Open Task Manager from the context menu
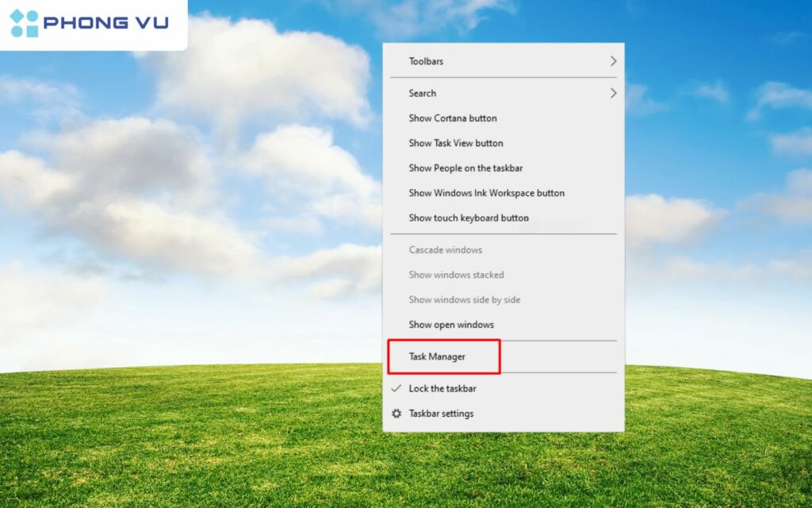 [437, 357]
